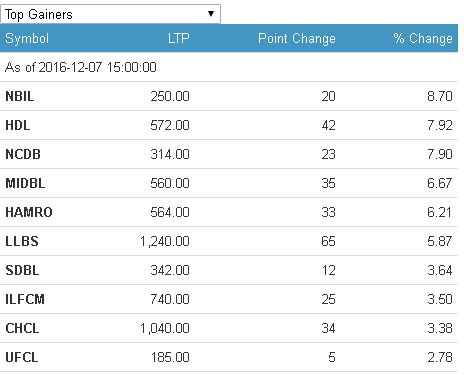Select the NBIL 8.70 percent change cell

pos(440,96)
